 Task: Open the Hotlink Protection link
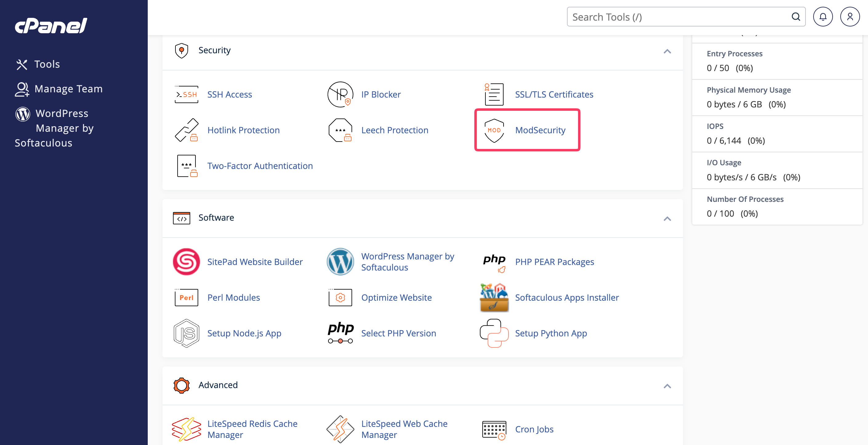tap(243, 130)
